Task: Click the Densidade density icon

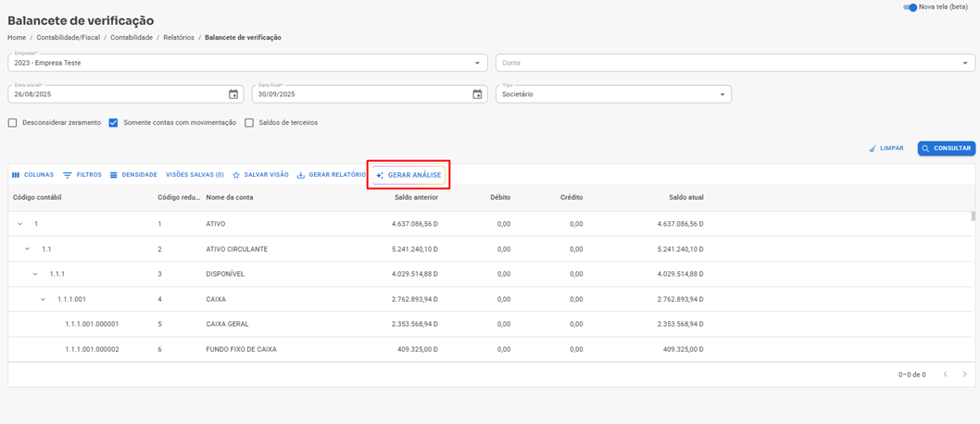Action: point(114,175)
